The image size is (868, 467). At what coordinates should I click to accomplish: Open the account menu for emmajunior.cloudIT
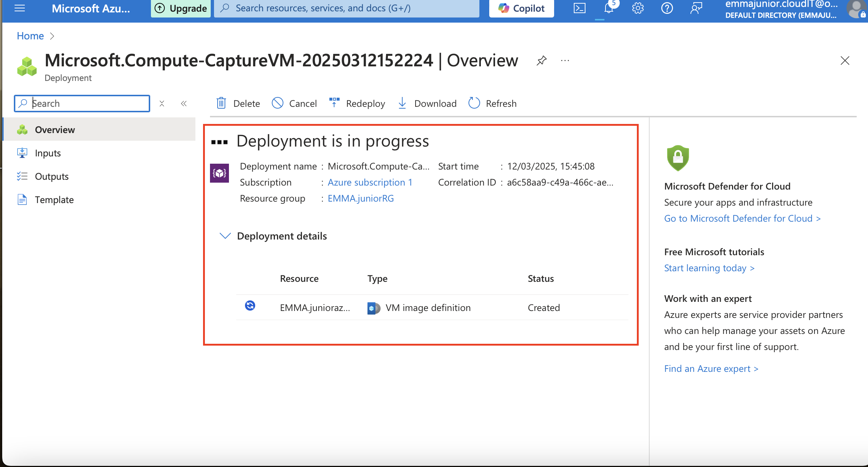pyautogui.click(x=781, y=9)
